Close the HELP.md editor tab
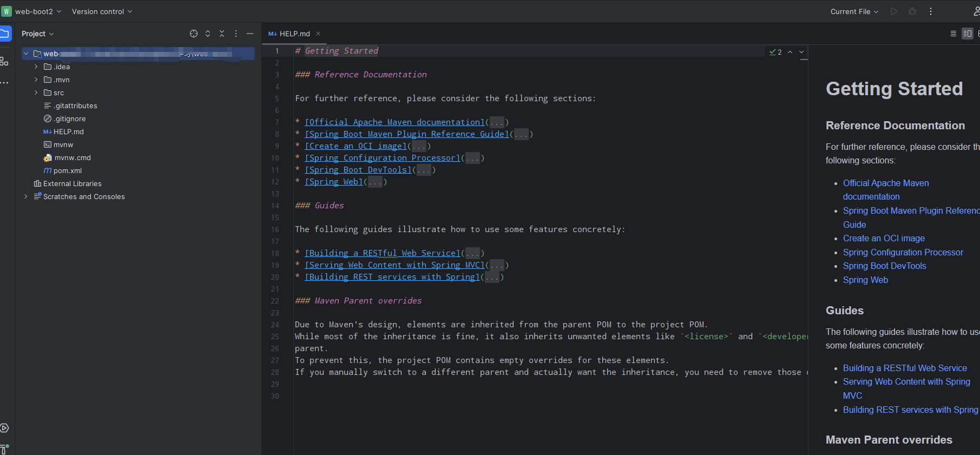The width and height of the screenshot is (980, 455). pos(318,34)
